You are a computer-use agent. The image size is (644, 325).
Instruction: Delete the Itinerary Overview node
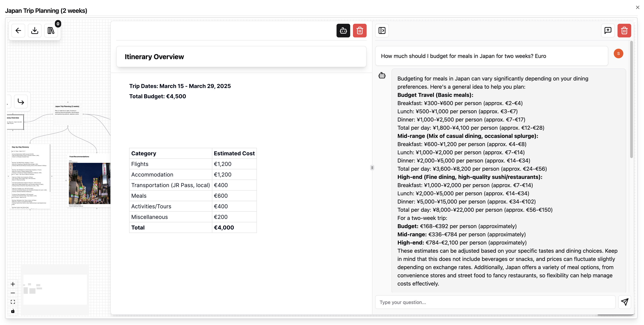tap(360, 30)
